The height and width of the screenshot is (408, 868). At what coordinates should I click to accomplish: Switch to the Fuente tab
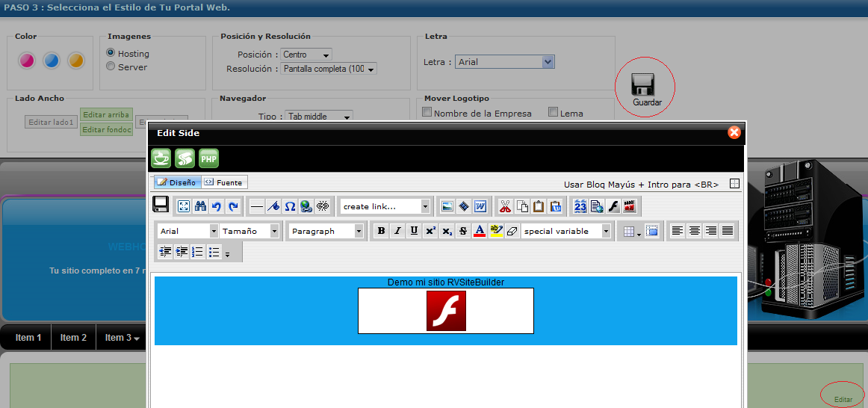pyautogui.click(x=224, y=182)
